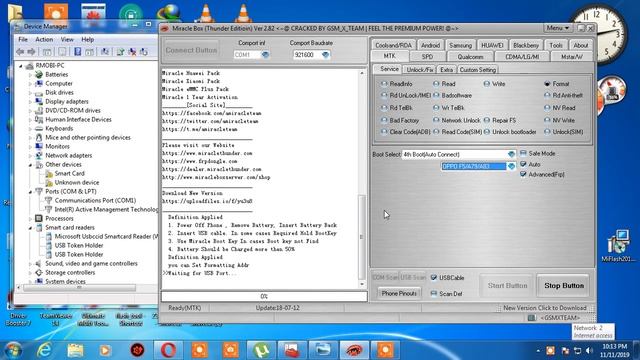
Task: Collapse Ports (COM & LPT) node
Action: [x=31, y=192]
